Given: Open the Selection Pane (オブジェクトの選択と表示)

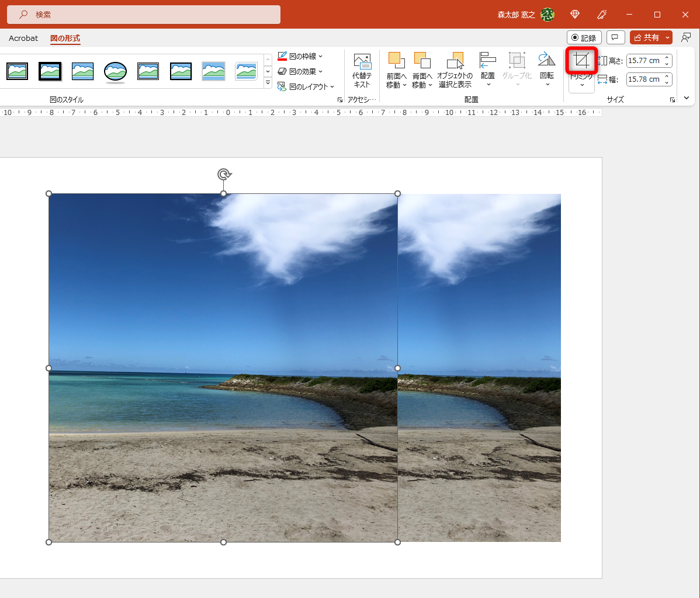Looking at the screenshot, I should click(x=455, y=71).
